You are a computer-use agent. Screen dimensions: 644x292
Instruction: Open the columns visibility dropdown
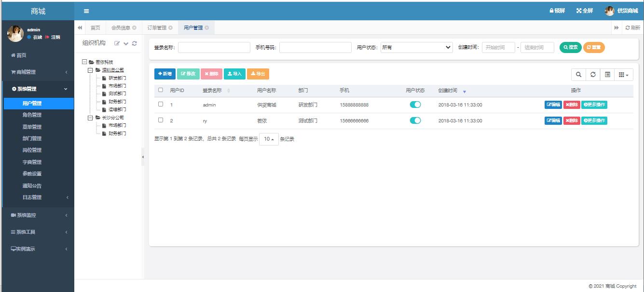pyautogui.click(x=623, y=75)
